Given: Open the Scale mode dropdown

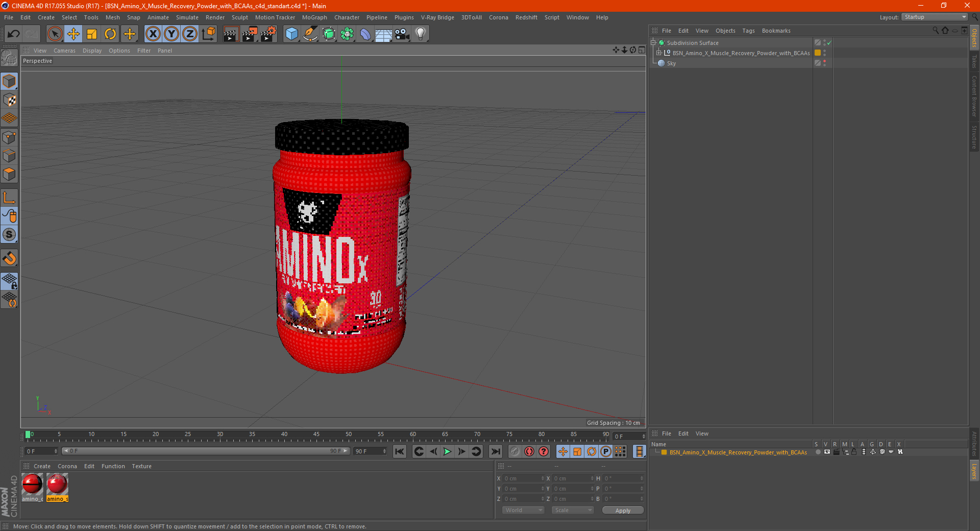Looking at the screenshot, I should pos(573,510).
